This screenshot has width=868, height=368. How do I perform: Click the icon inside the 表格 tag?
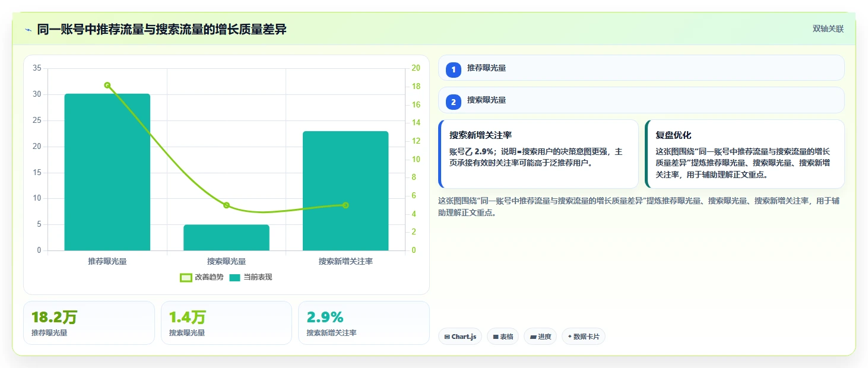[x=496, y=337]
